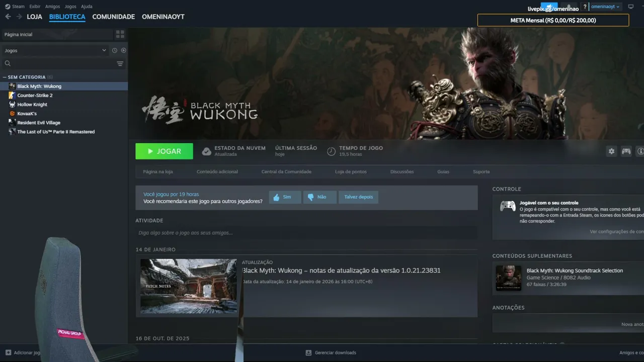Open the Amigos menu

[52, 7]
